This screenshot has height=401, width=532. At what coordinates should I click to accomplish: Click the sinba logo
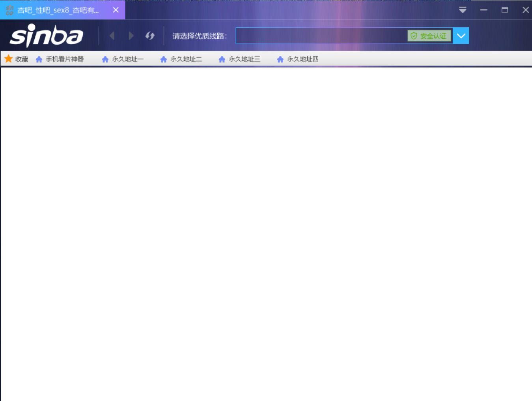[x=46, y=36]
